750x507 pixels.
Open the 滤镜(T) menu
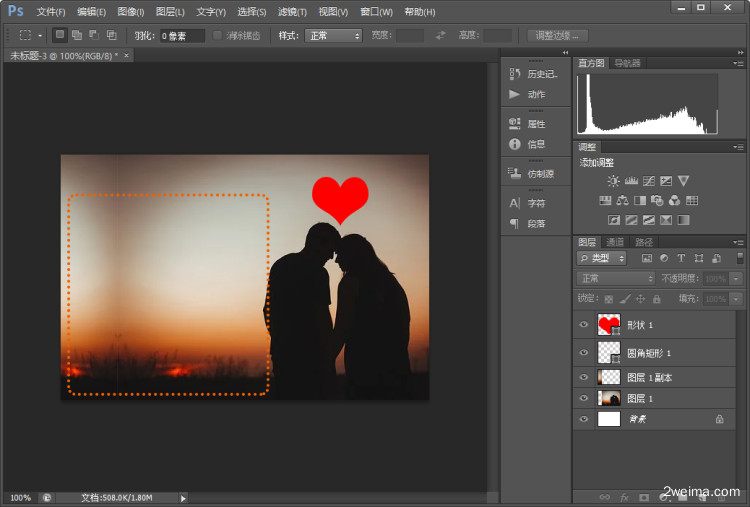coord(292,12)
